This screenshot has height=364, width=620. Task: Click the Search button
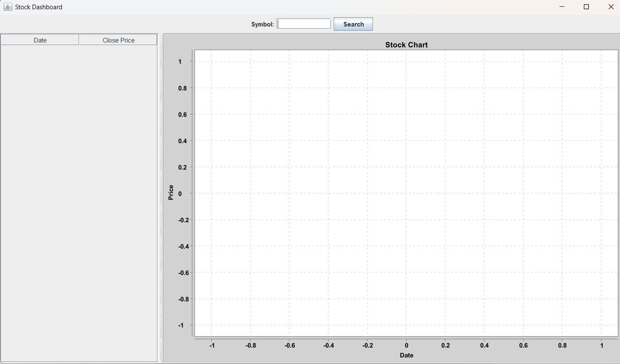[x=353, y=24]
